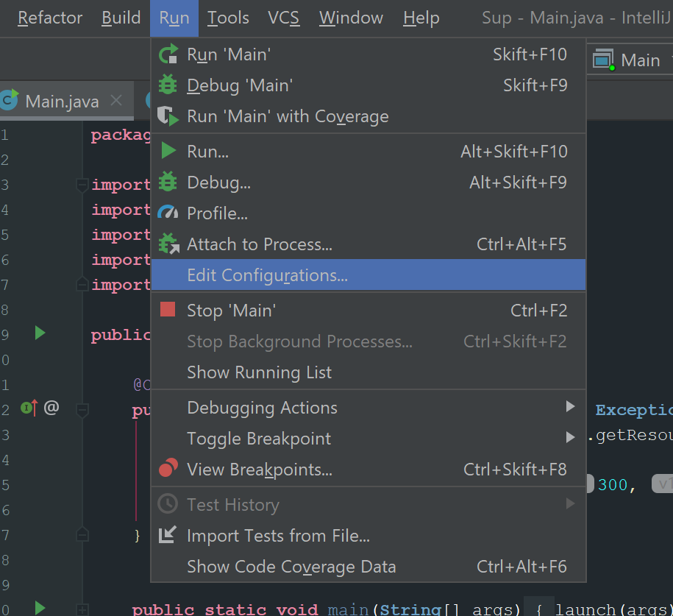Click the Profile speedometer icon
Image resolution: width=673 pixels, height=616 pixels.
click(168, 213)
